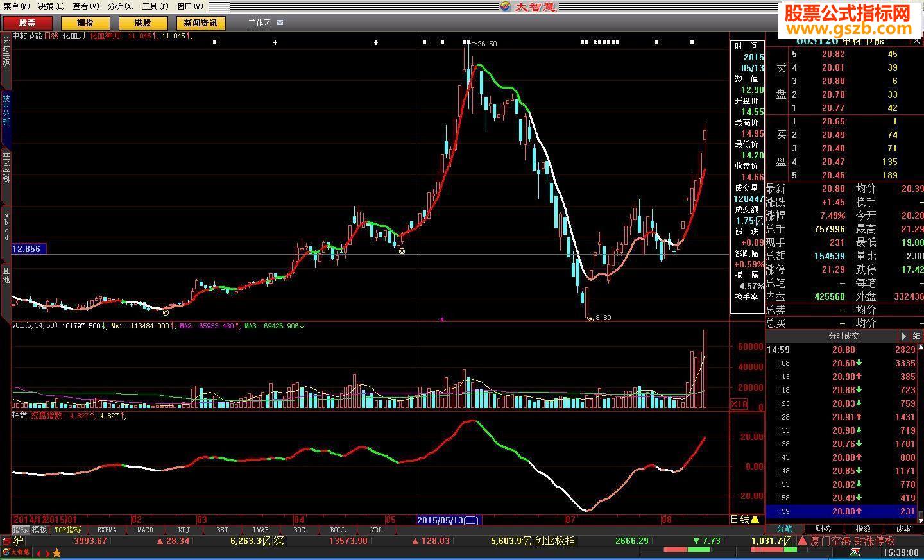Click the 期指 button
This screenshot has width=924, height=560.
pyautogui.click(x=85, y=22)
